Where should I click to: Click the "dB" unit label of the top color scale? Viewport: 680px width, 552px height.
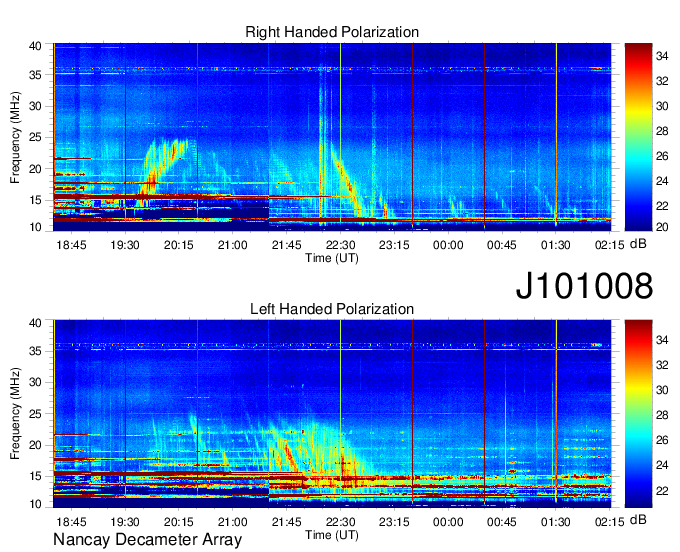(x=638, y=244)
